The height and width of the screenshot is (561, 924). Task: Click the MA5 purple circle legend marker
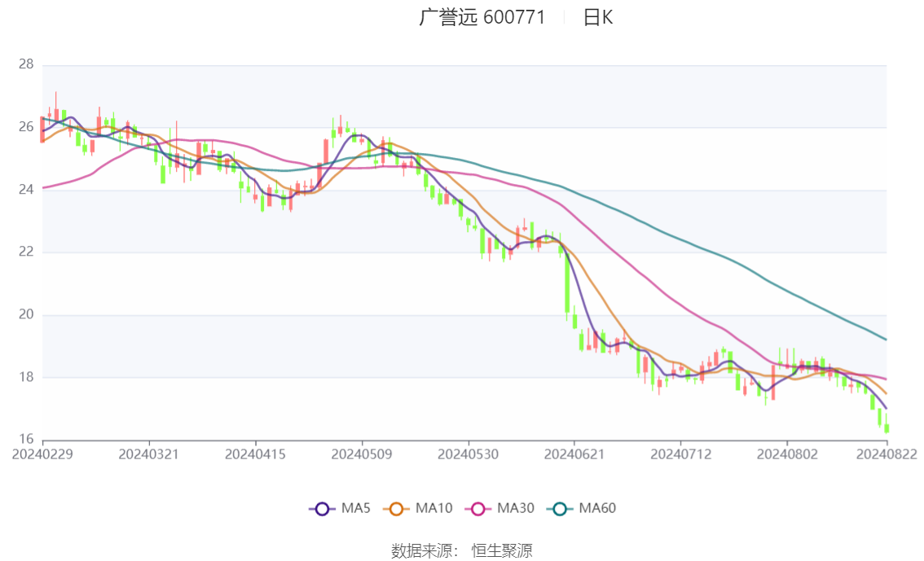pyautogui.click(x=323, y=509)
